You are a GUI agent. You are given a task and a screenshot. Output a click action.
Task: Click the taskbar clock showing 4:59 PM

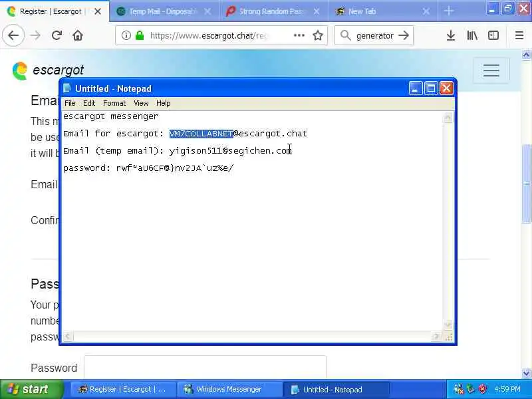tap(507, 389)
